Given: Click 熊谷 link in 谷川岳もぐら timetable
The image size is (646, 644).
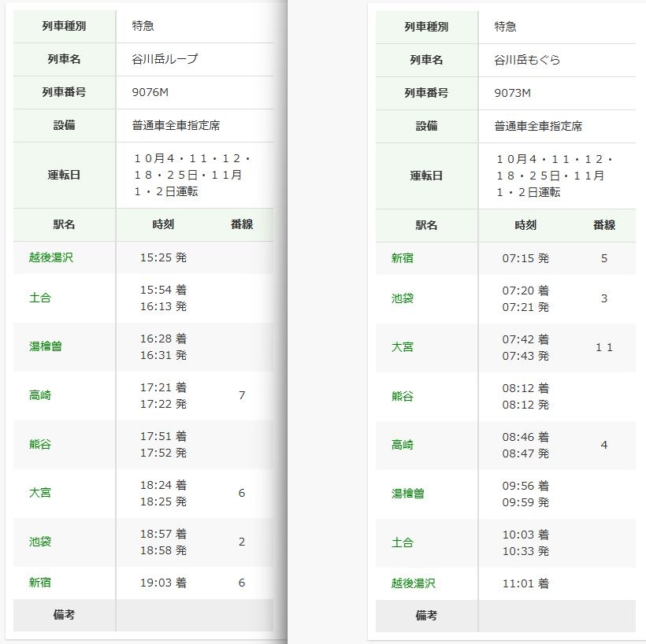Looking at the screenshot, I should 403,396.
